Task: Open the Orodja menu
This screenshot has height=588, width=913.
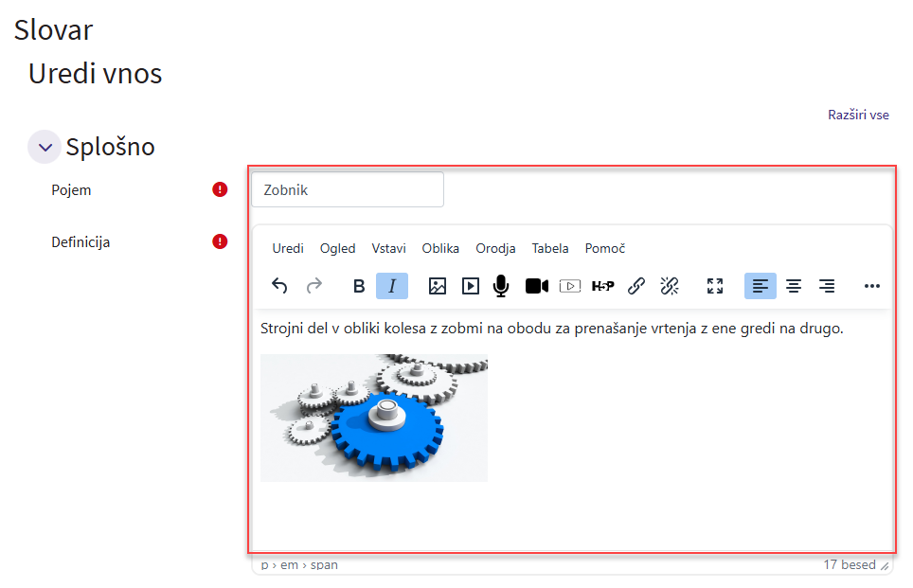Action: (495, 249)
